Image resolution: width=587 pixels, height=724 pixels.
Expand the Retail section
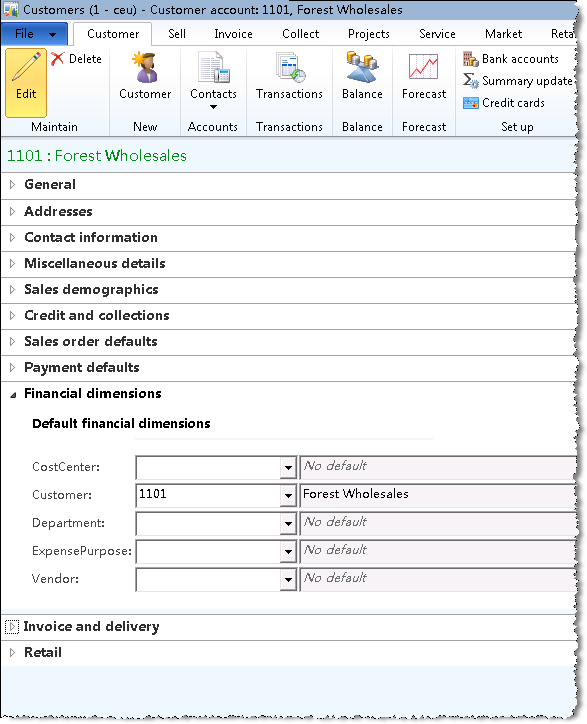12,652
